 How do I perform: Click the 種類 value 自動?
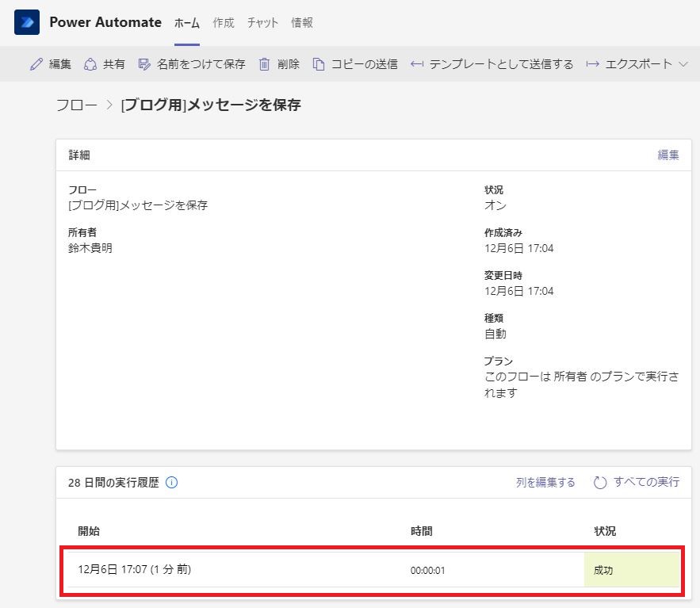495,334
